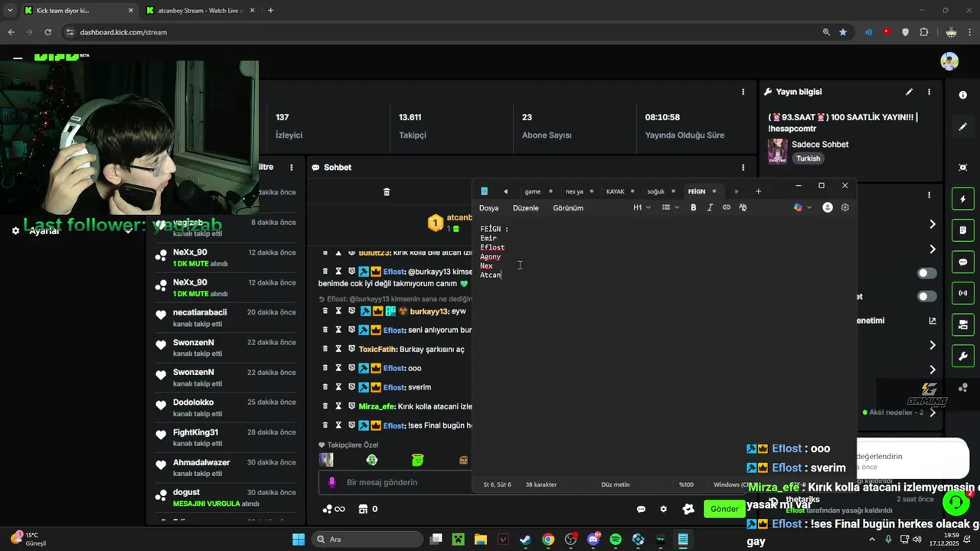Viewport: 980px width, 551px height.
Task: Open the Kick profile avatar at the top right
Action: pyautogui.click(x=949, y=62)
